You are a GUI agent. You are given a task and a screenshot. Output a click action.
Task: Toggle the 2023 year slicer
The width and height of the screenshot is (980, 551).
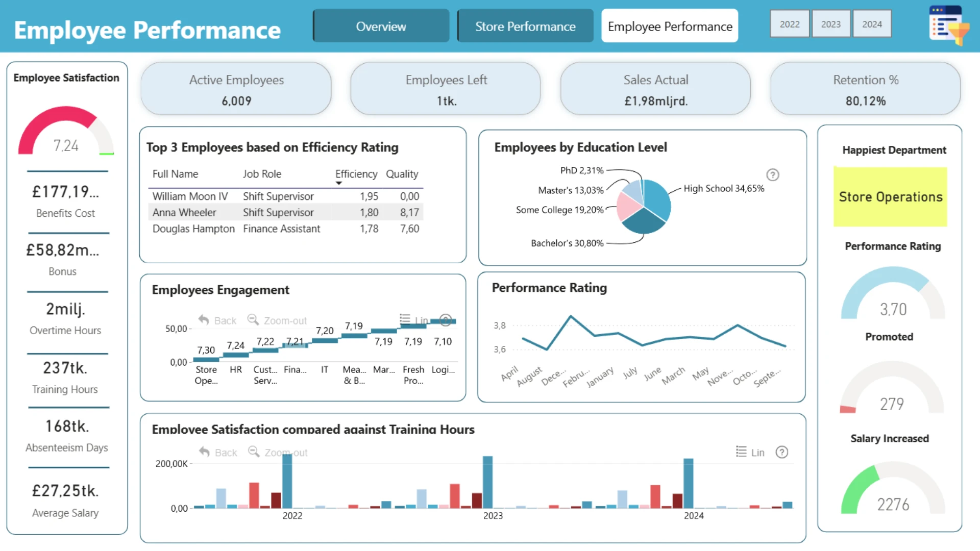point(830,24)
